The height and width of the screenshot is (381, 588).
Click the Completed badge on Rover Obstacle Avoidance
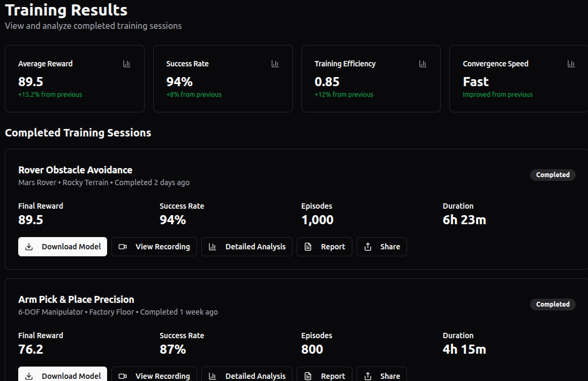pos(553,175)
